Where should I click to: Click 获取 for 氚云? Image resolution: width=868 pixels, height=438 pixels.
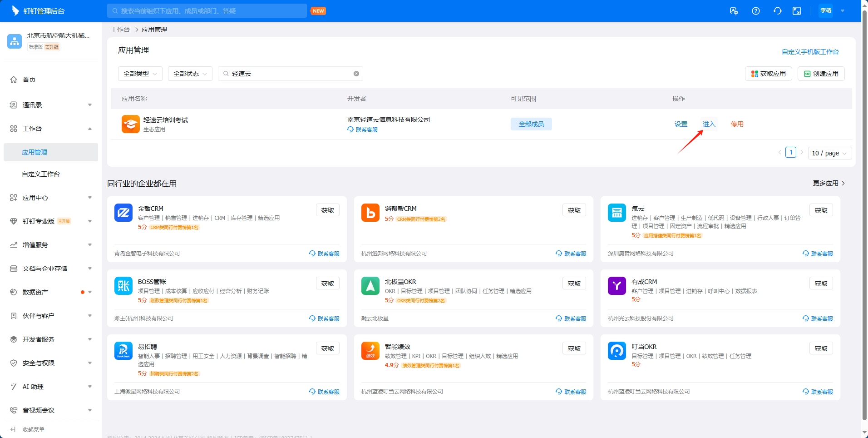[821, 210]
